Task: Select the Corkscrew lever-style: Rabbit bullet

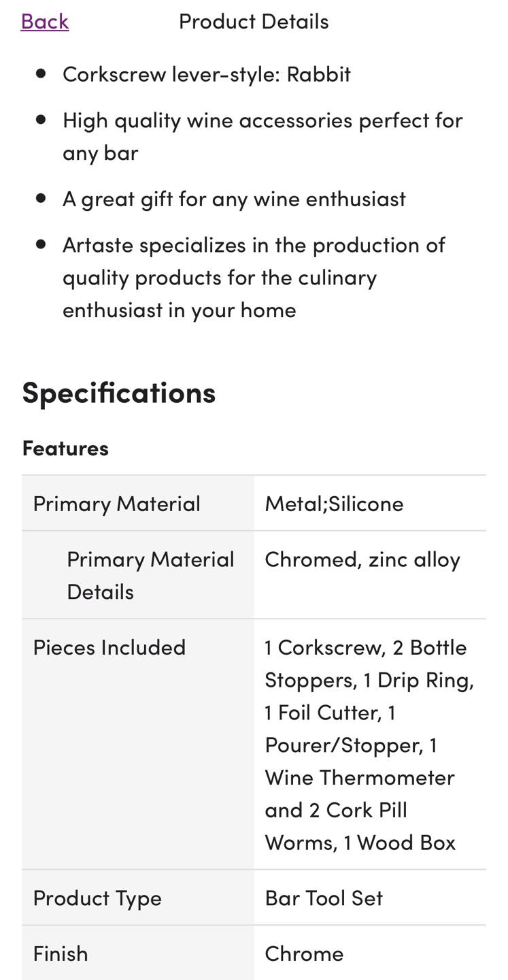Action: 207,73
